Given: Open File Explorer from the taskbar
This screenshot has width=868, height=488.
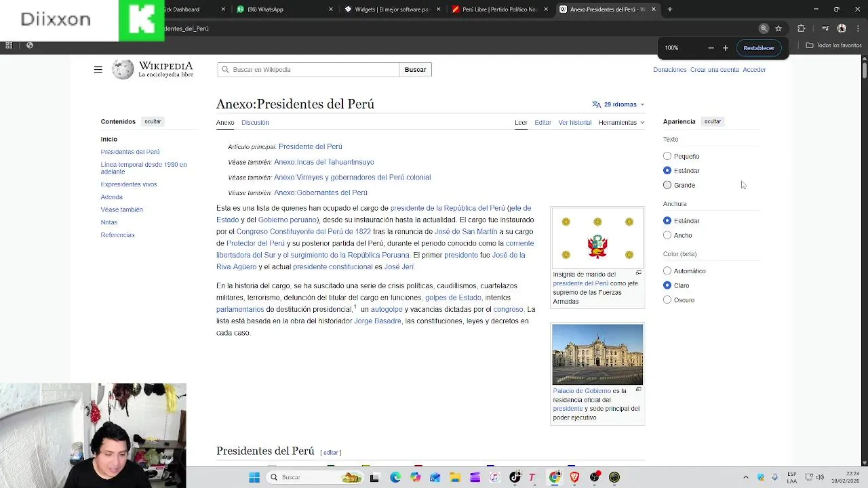Looking at the screenshot, I should click(455, 477).
